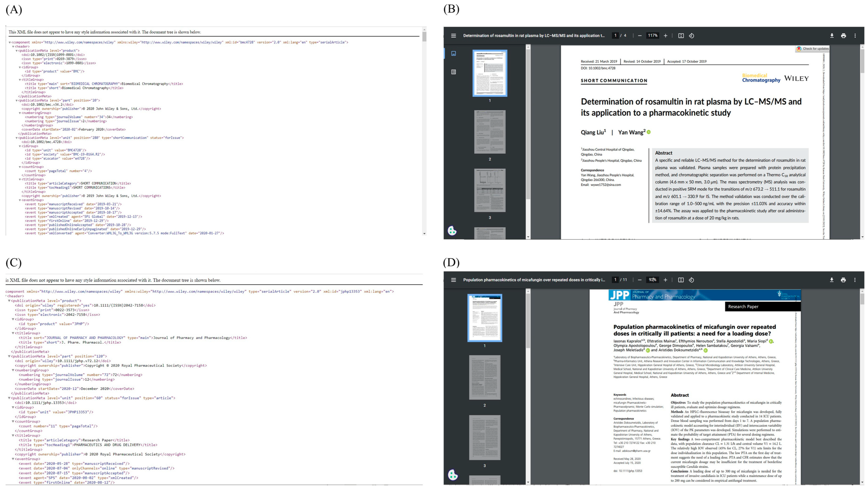
Task: Collapse numberingGroup node in panel C XML
Action: (13, 370)
